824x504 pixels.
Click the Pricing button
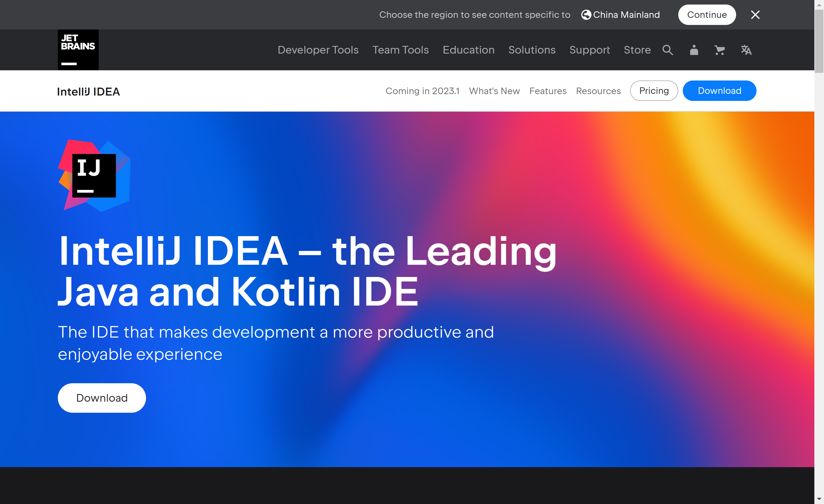click(x=654, y=91)
